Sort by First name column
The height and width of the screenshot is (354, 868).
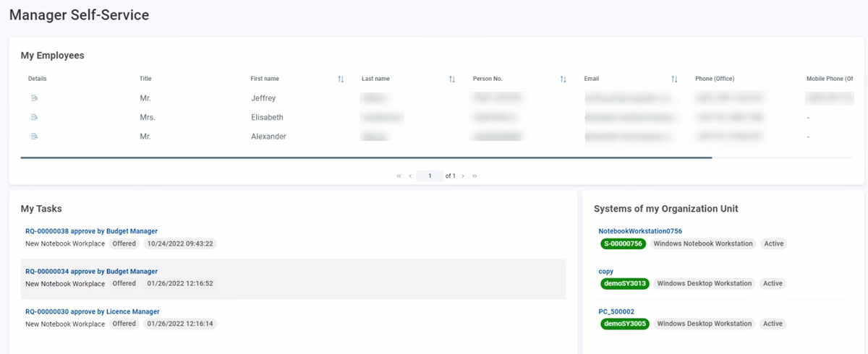click(341, 79)
